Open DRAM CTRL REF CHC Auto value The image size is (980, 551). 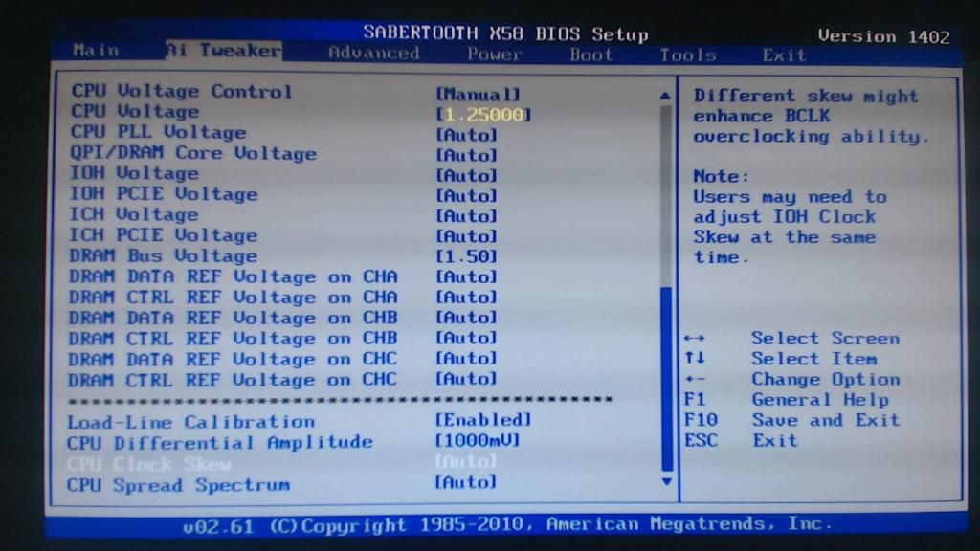(x=466, y=379)
